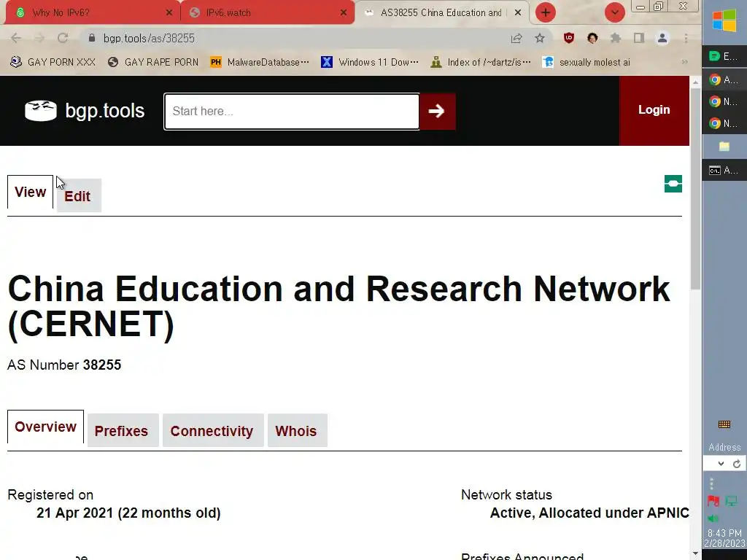Click Active, Allocated under APNIC text
Image resolution: width=747 pixels, height=560 pixels.
pyautogui.click(x=589, y=513)
